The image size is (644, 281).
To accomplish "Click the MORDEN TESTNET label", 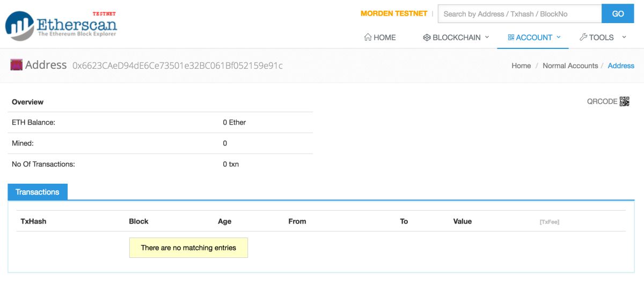I will [394, 13].
